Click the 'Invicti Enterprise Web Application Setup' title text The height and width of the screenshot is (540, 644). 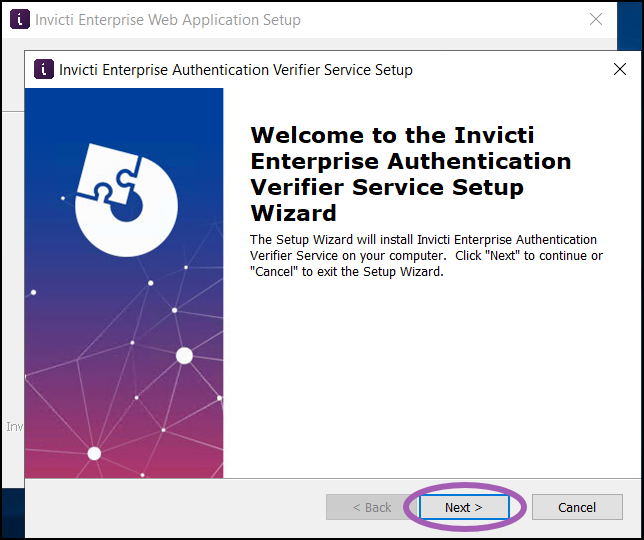tap(168, 20)
